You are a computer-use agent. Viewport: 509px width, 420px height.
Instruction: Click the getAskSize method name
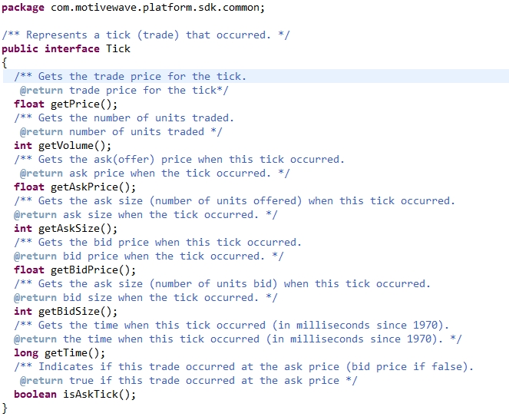click(75, 228)
